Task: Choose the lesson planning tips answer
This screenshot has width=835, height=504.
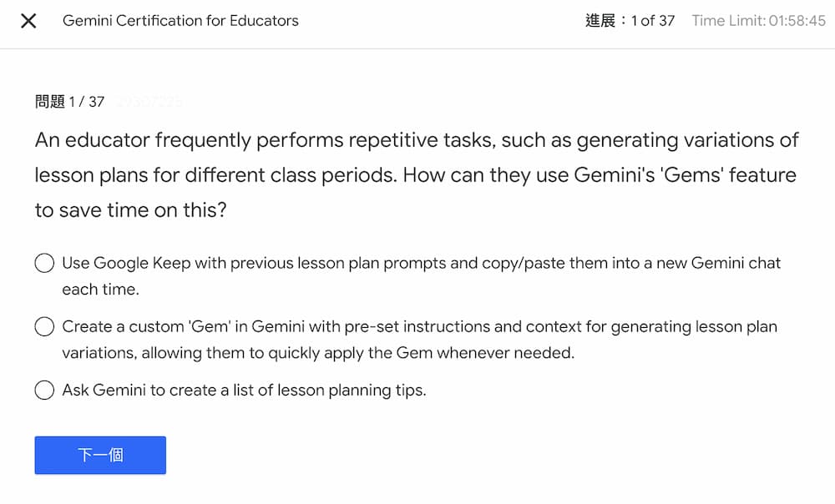Action: point(44,390)
